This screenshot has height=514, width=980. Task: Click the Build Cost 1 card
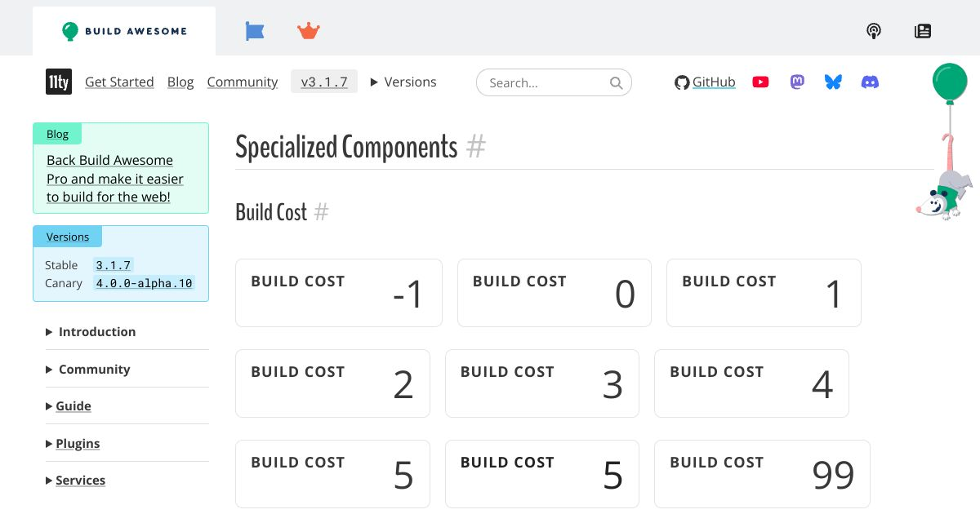(764, 293)
